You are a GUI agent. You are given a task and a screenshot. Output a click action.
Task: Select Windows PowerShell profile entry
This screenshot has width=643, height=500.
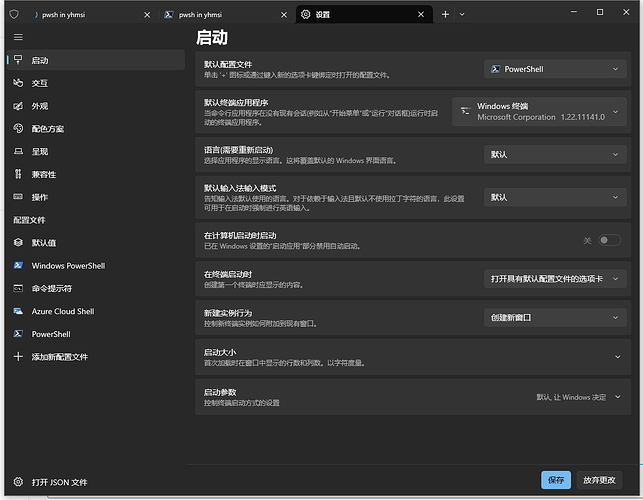(96, 266)
